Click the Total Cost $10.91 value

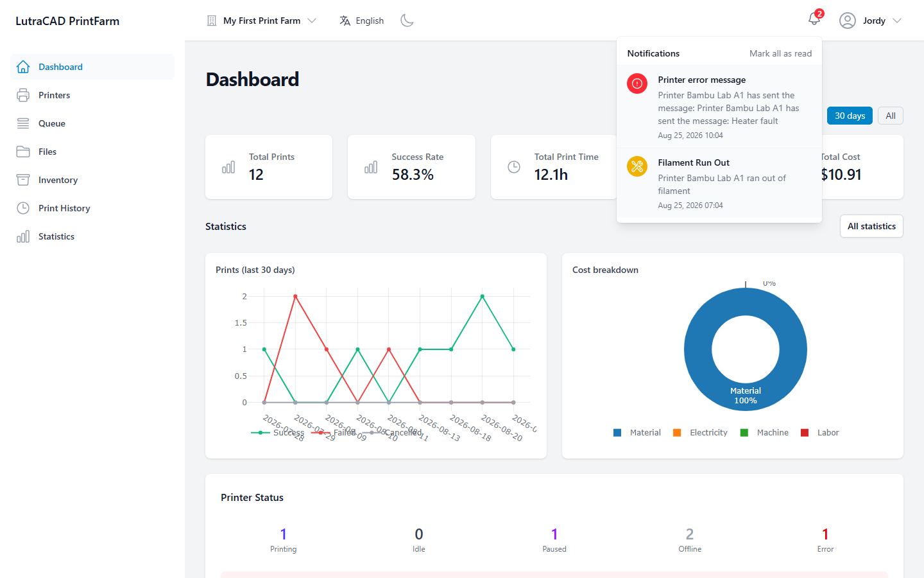pyautogui.click(x=841, y=175)
